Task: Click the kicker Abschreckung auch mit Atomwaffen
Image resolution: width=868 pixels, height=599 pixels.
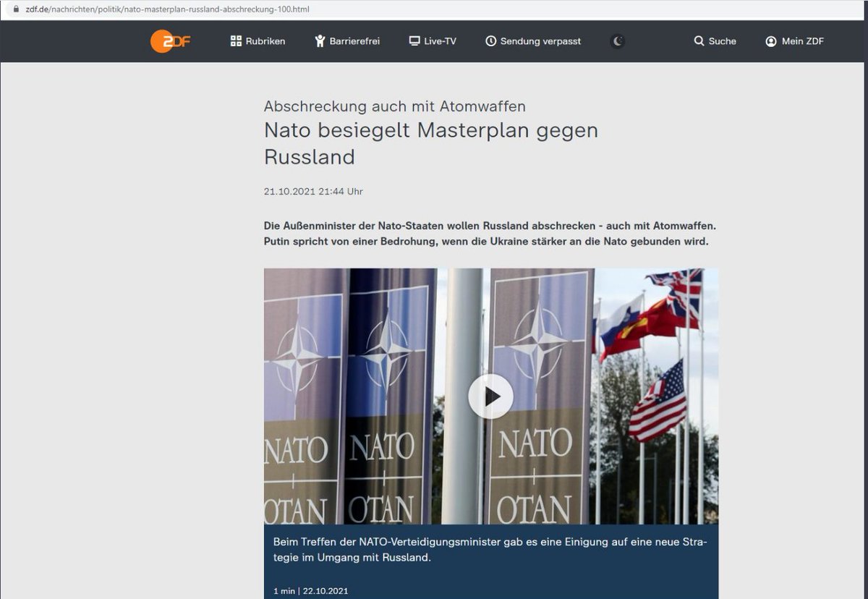Action: coord(395,106)
